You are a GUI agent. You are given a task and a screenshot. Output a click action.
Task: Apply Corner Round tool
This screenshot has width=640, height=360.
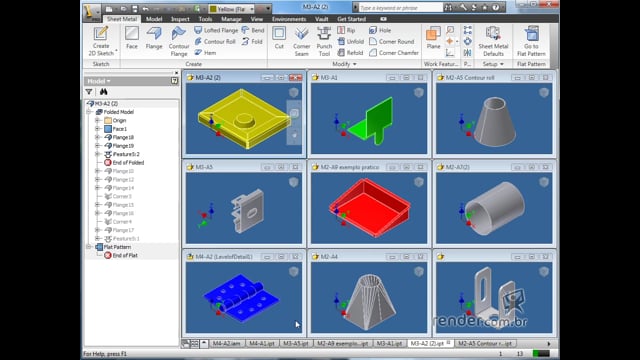coord(391,42)
